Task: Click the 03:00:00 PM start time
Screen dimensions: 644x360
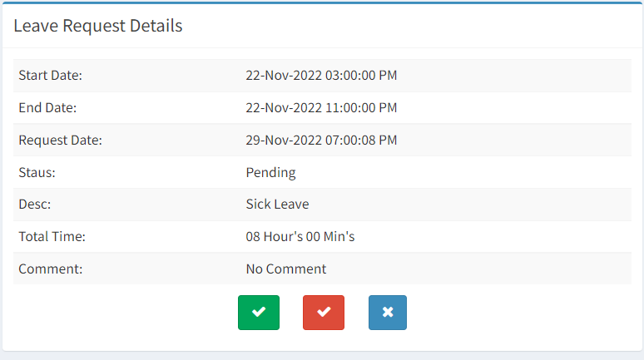Action: click(x=361, y=76)
